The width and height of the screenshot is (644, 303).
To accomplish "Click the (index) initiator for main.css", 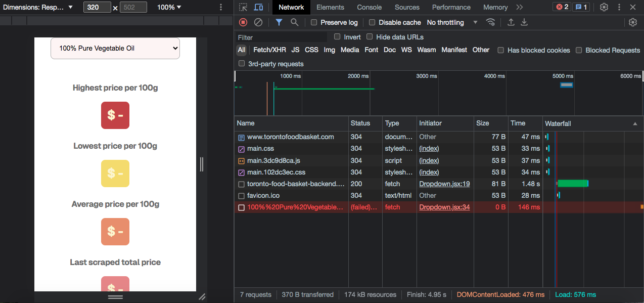I will pos(429,148).
